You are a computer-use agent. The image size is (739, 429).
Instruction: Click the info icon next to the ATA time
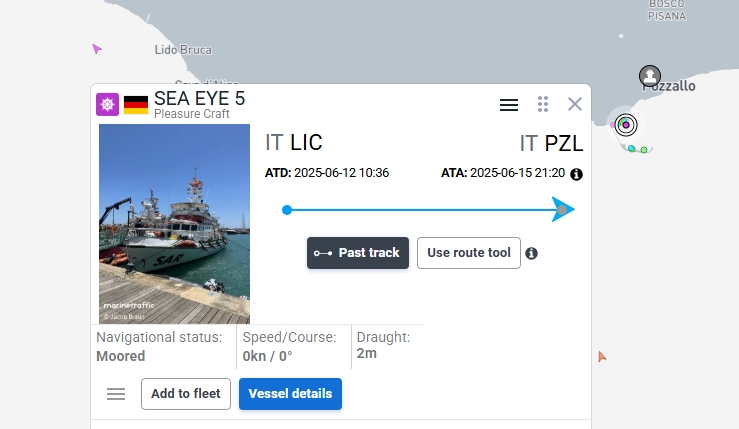(x=576, y=174)
